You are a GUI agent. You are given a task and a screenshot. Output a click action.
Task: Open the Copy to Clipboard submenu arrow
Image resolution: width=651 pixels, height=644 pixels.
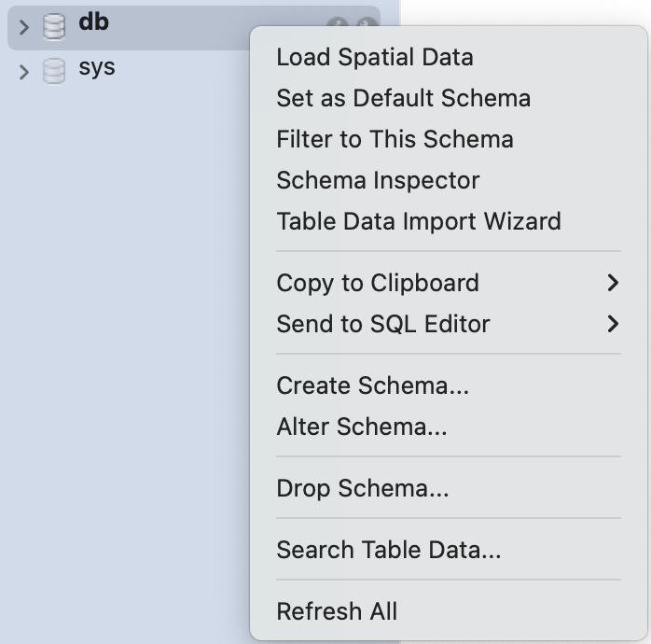tap(613, 283)
